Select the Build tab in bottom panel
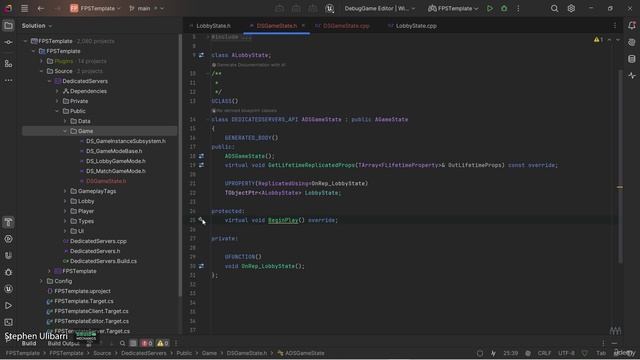 pyautogui.click(x=29, y=344)
